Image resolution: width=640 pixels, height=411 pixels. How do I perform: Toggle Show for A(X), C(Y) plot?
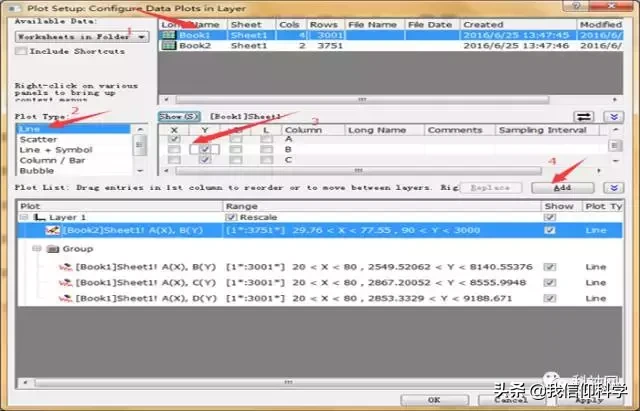(549, 282)
